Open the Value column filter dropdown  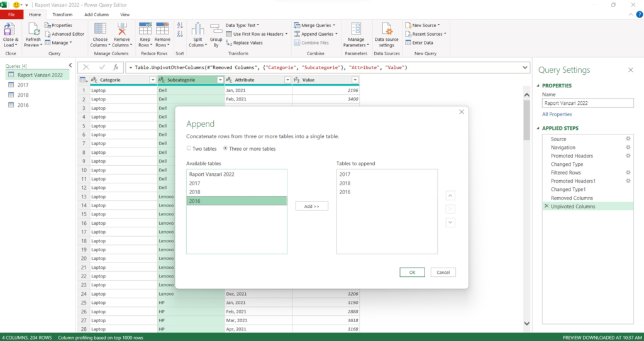tap(355, 80)
